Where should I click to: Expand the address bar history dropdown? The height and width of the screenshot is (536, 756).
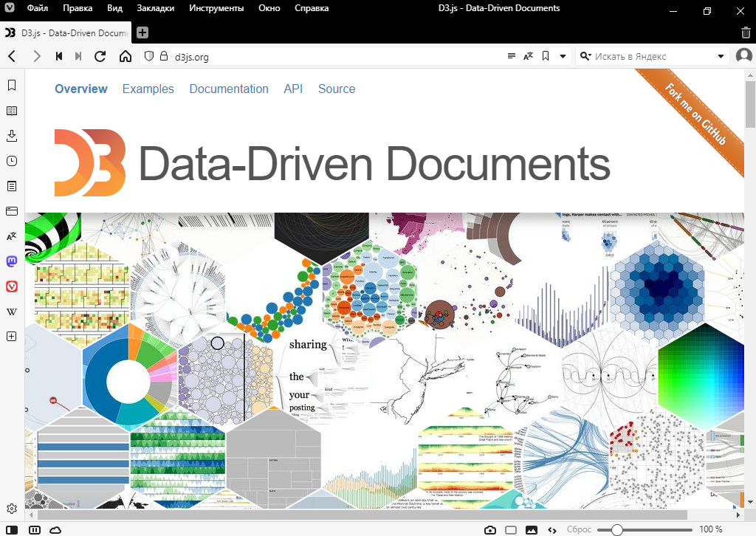[x=563, y=56]
